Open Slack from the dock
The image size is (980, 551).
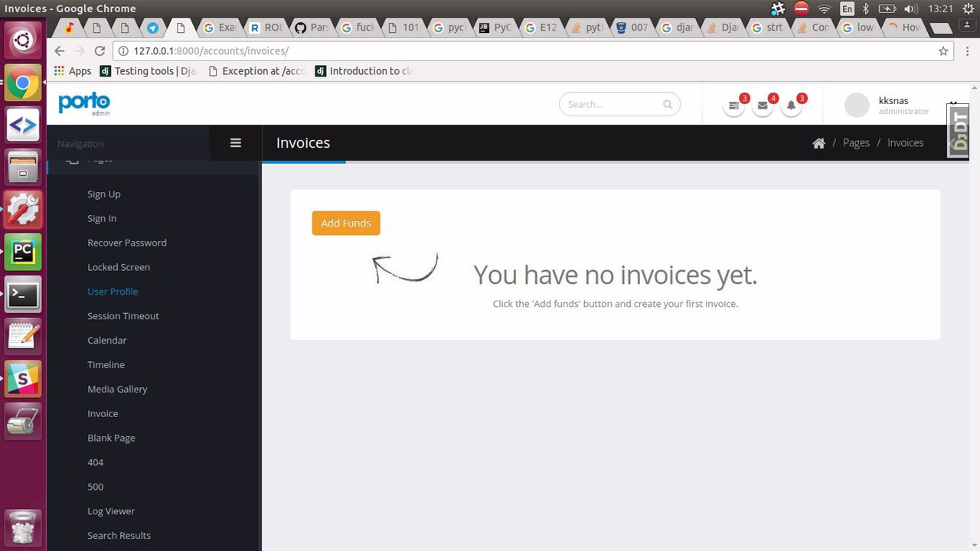pyautogui.click(x=23, y=378)
